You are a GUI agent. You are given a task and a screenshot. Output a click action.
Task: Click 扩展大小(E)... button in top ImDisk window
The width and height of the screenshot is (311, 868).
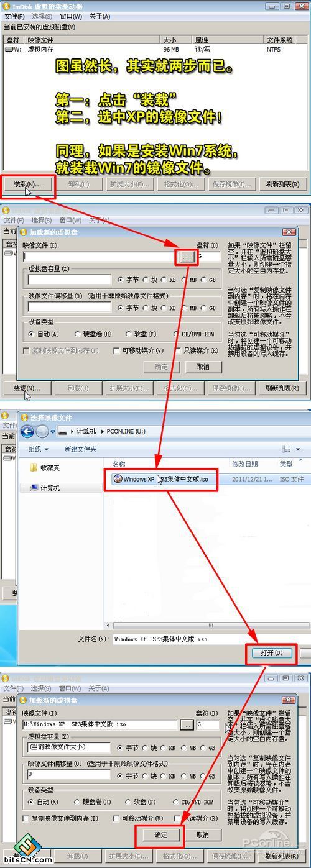tap(129, 184)
